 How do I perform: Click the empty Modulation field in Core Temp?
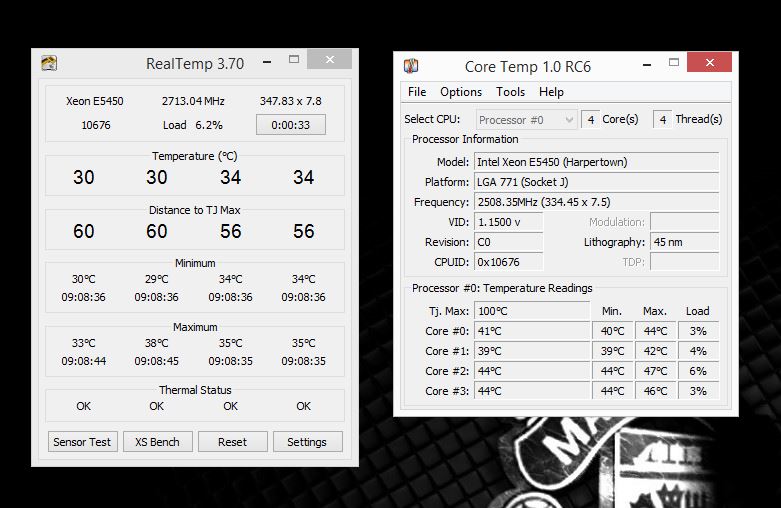(684, 222)
